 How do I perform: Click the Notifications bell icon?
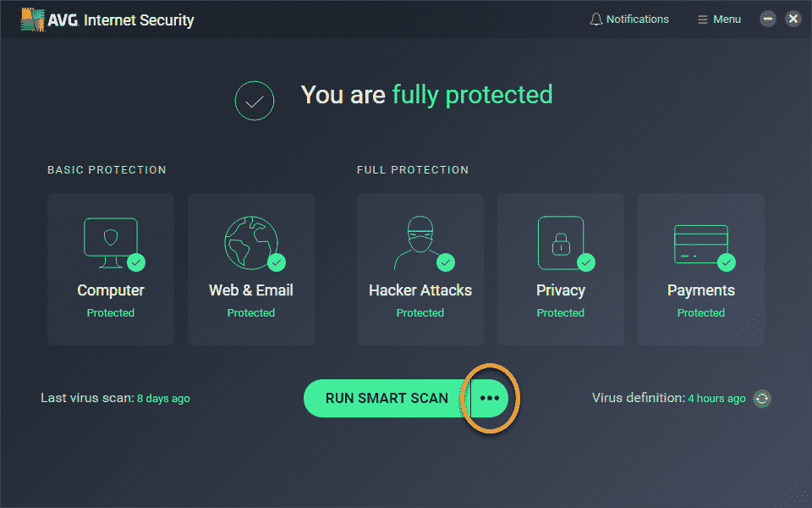(595, 19)
